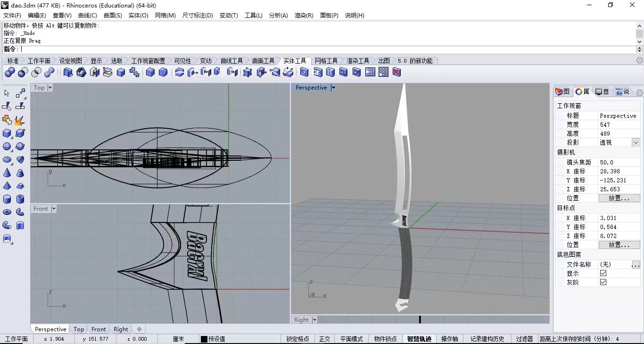
Task: Select the arrow pointer tool
Action: point(7,94)
